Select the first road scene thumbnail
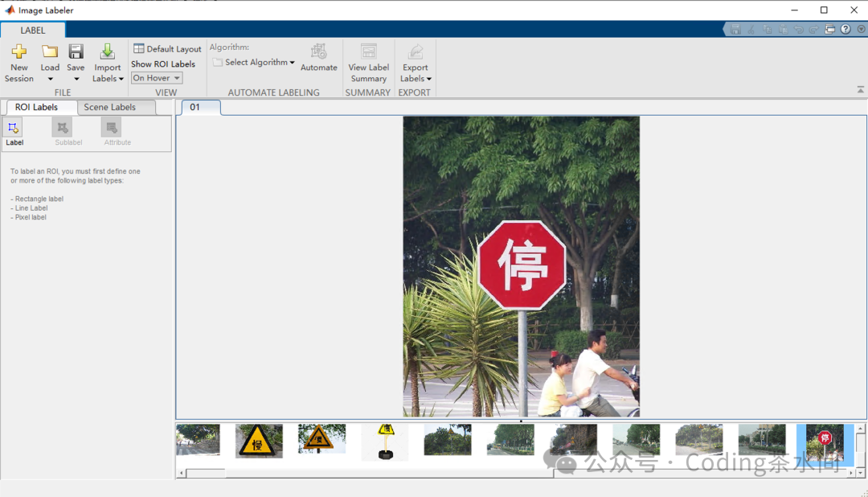Image resolution: width=868 pixels, height=497 pixels. 199,439
